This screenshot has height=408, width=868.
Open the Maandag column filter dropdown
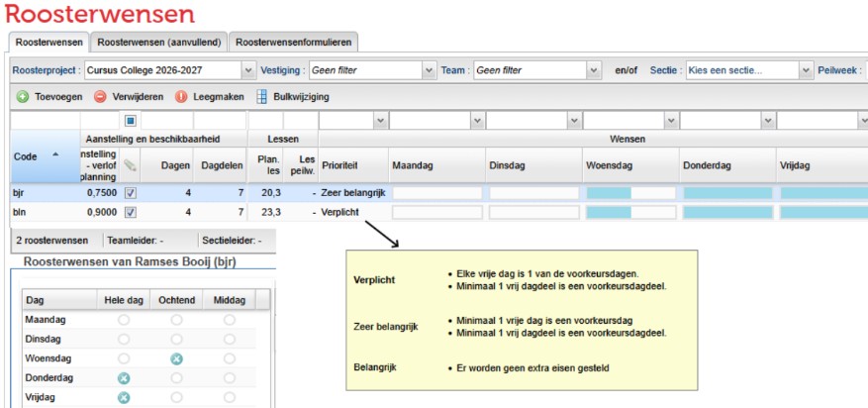click(x=477, y=121)
